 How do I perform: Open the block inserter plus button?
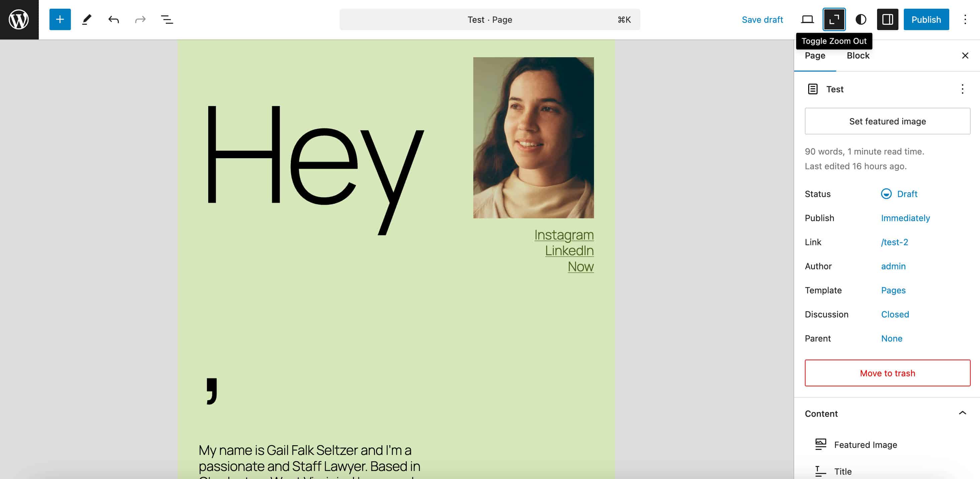tap(60, 19)
